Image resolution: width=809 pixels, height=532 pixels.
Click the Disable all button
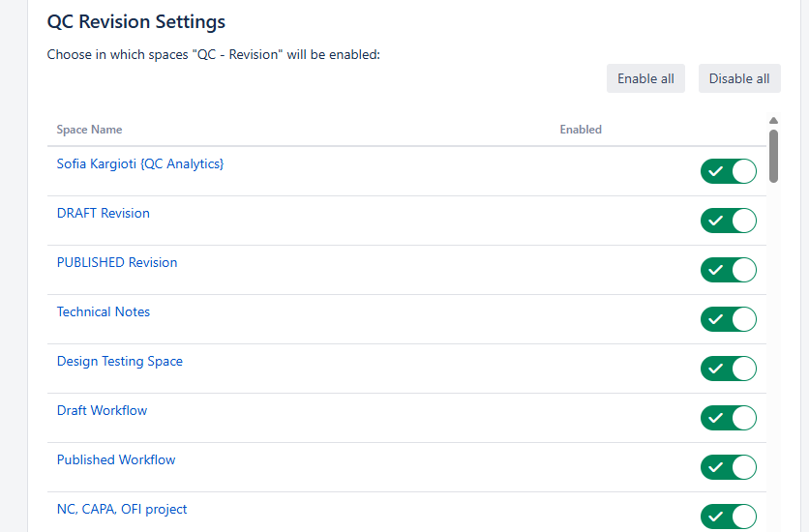[x=739, y=78]
